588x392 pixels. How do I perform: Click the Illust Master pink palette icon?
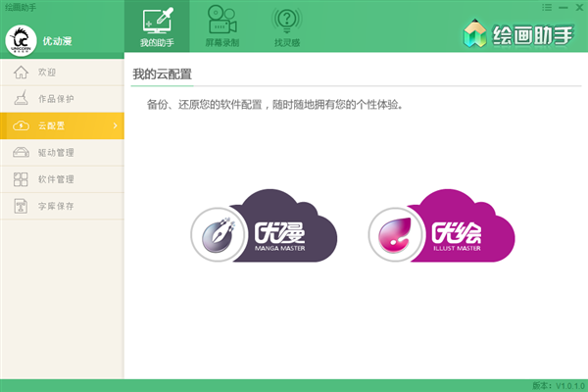(x=396, y=235)
